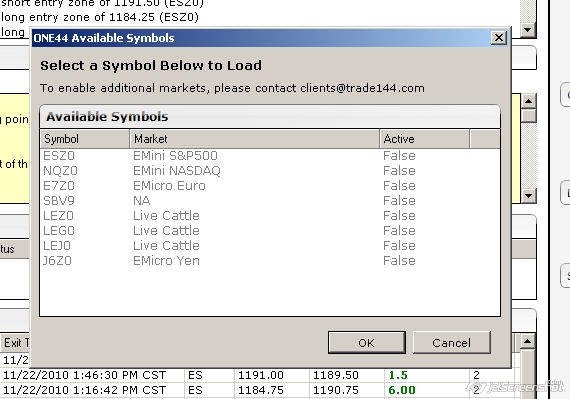Image resolution: width=570 pixels, height=399 pixels.
Task: Cancel the symbol selection dialog
Action: tap(451, 342)
